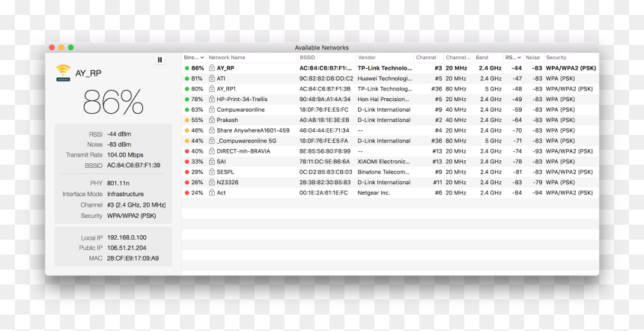Select the Prakash network name
This screenshot has width=644, height=331.
click(x=227, y=120)
